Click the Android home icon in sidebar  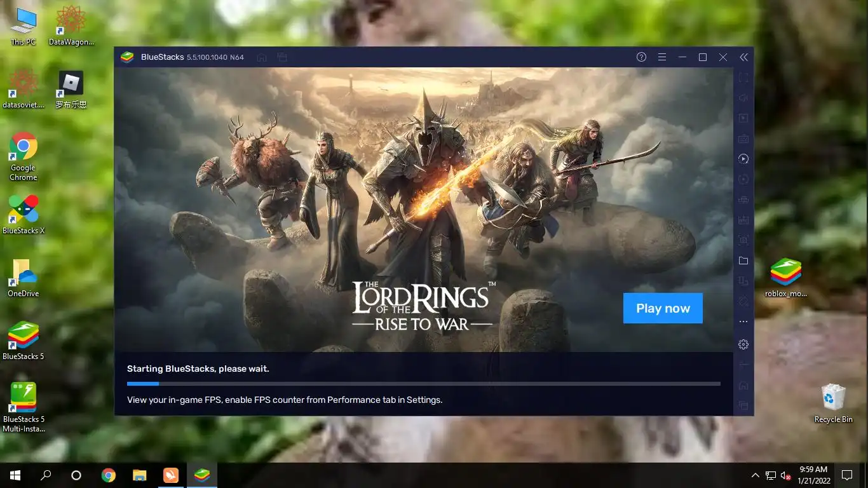[743, 385]
